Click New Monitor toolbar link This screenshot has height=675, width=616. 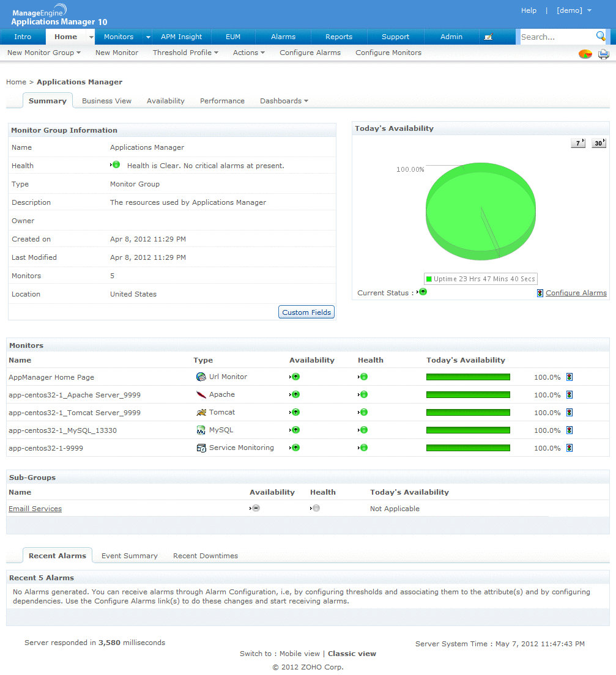point(117,53)
